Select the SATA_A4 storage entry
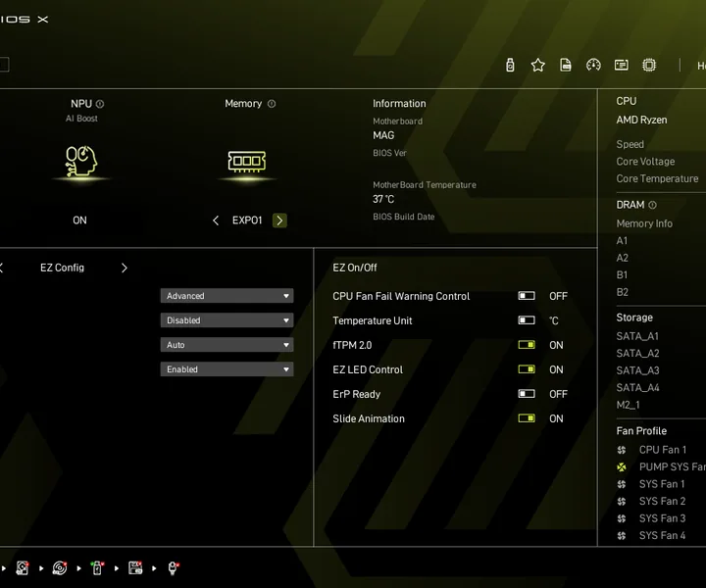This screenshot has height=588, width=706. pyautogui.click(x=637, y=388)
